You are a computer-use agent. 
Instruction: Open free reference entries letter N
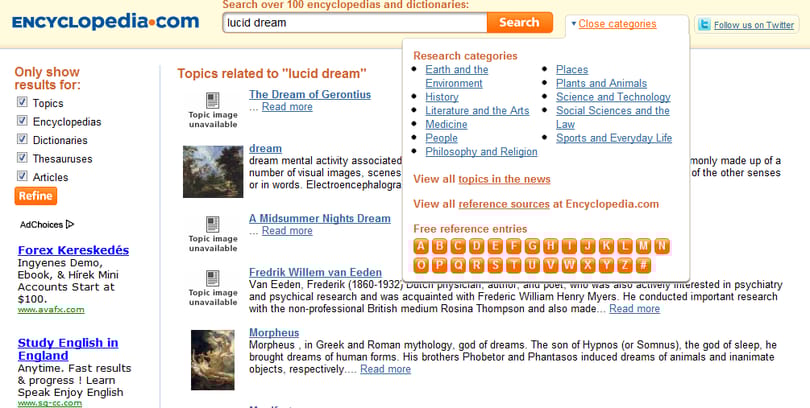tap(662, 246)
